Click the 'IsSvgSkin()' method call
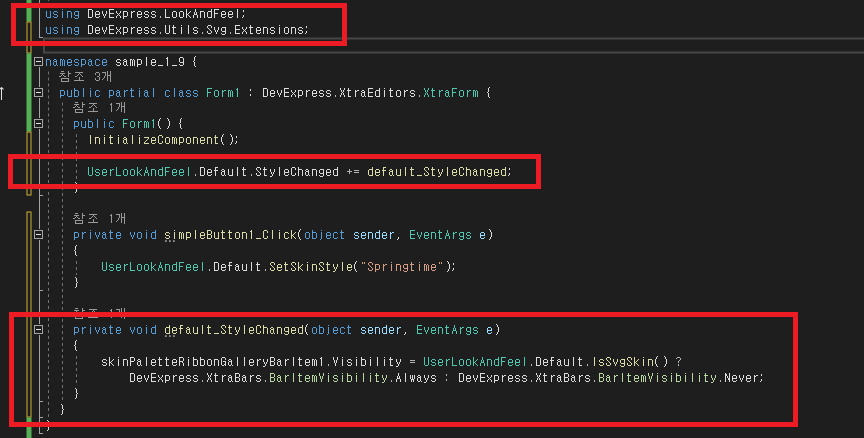The image size is (864, 438). coord(630,361)
